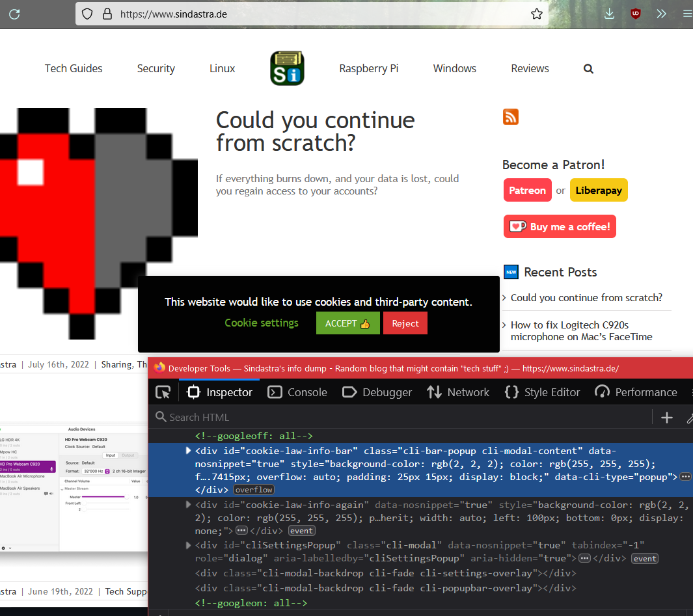The image size is (693, 616).
Task: Open the toolbar overflow chevron menu
Action: click(x=661, y=13)
